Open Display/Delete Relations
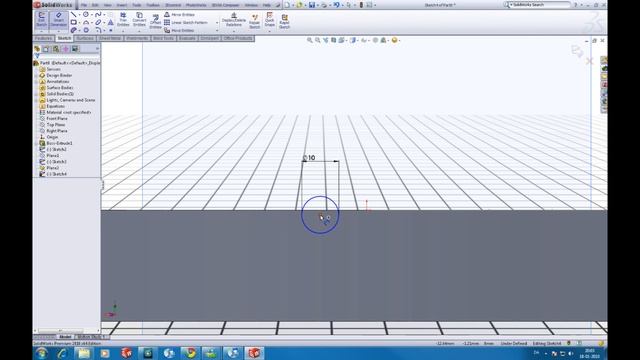 click(234, 20)
